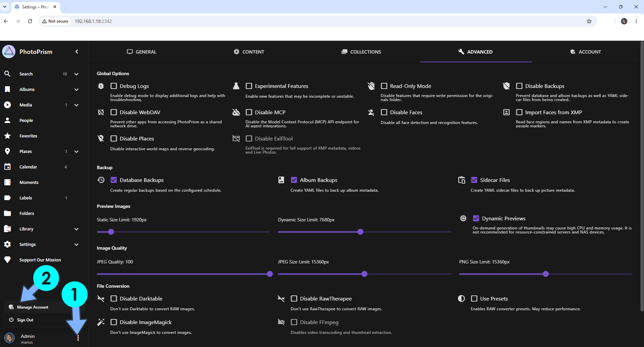
Task: Expand the Albums dropdown arrow
Action: (x=76, y=90)
